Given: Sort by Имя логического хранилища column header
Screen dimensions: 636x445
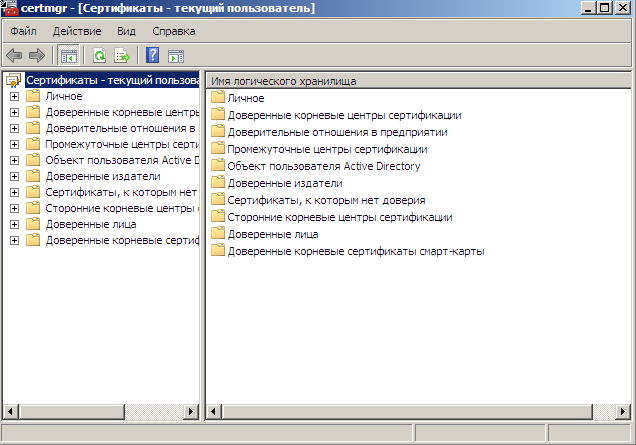Looking at the screenshot, I should 419,81.
